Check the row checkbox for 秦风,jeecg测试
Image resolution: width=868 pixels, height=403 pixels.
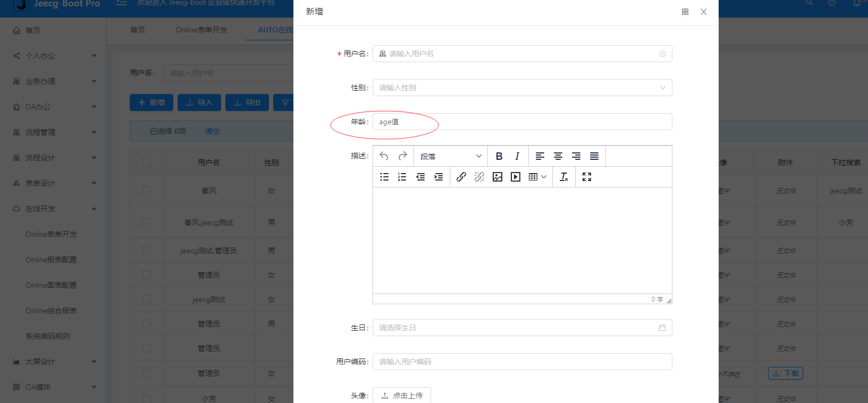(x=147, y=222)
